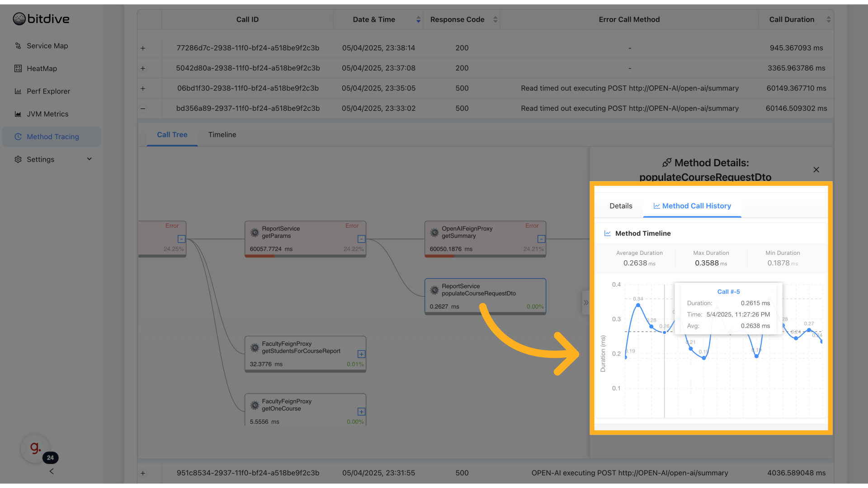
Task: Collapse the leftmost Error node
Action: [x=181, y=239]
